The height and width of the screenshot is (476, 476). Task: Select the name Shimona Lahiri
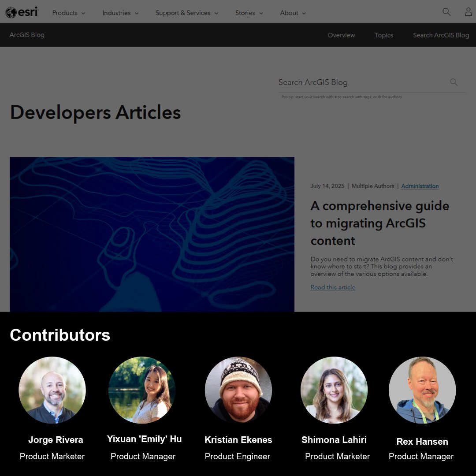(334, 440)
